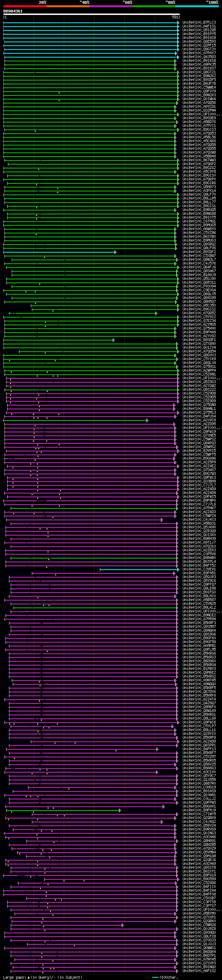Select the UniRef100_Q43583 label

[x=199, y=57]
